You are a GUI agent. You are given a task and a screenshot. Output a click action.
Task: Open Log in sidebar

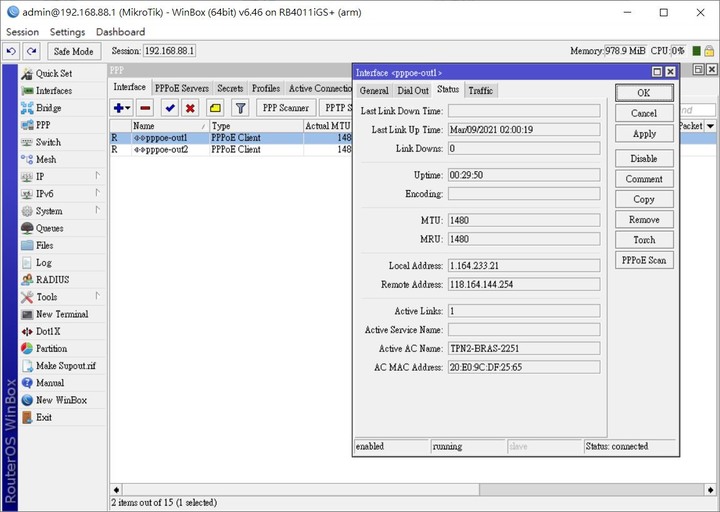[44, 263]
